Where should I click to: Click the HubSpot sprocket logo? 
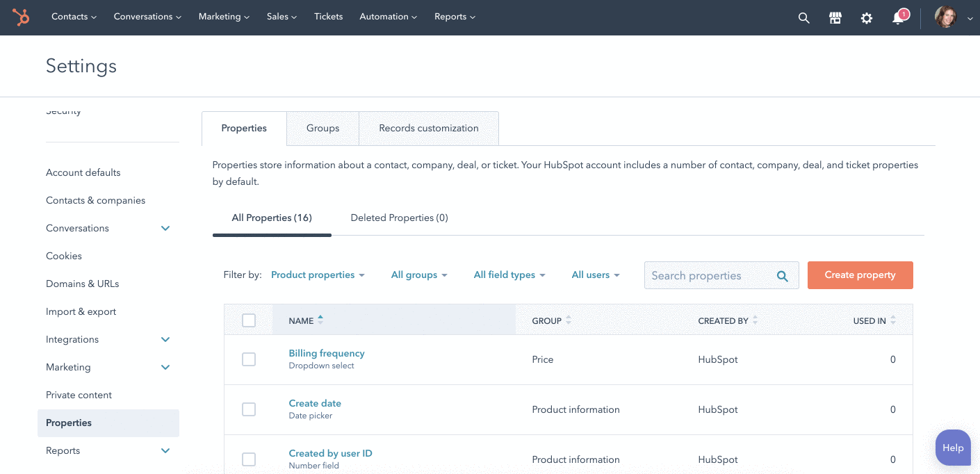(x=21, y=17)
